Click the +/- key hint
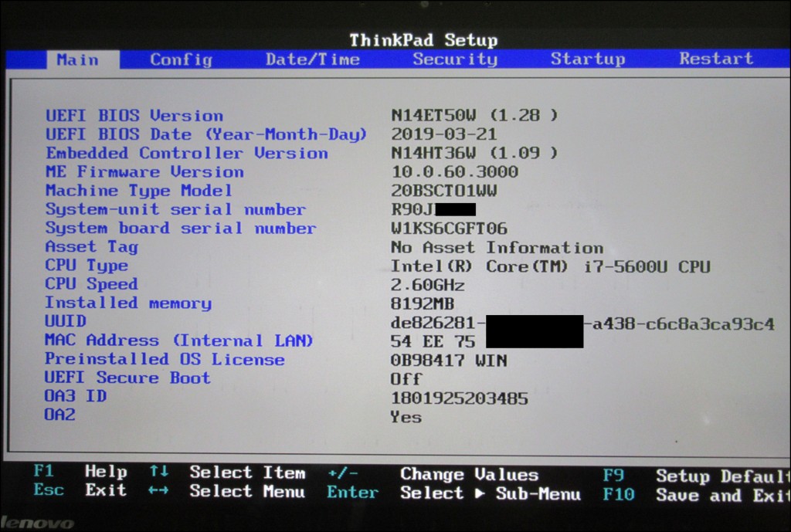This screenshot has width=791, height=532. coord(342,473)
